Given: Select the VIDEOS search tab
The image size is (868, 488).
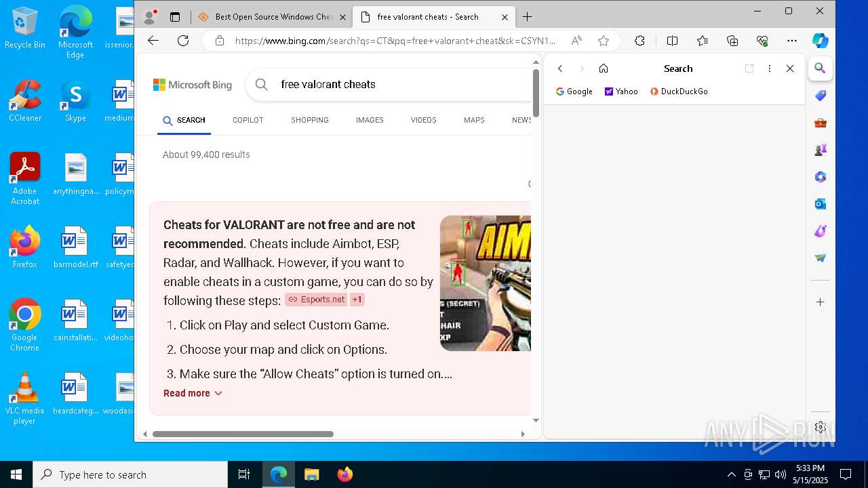Looking at the screenshot, I should 424,120.
